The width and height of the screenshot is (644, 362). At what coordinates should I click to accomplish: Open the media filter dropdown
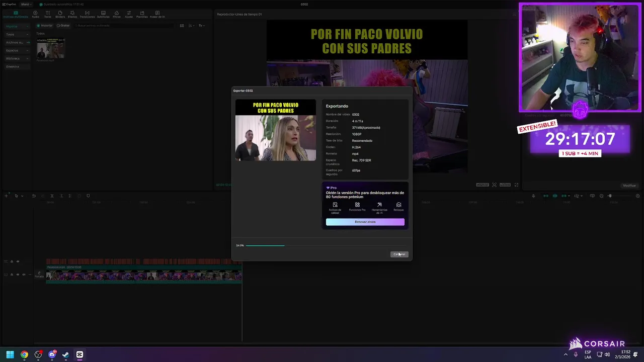coord(201,25)
